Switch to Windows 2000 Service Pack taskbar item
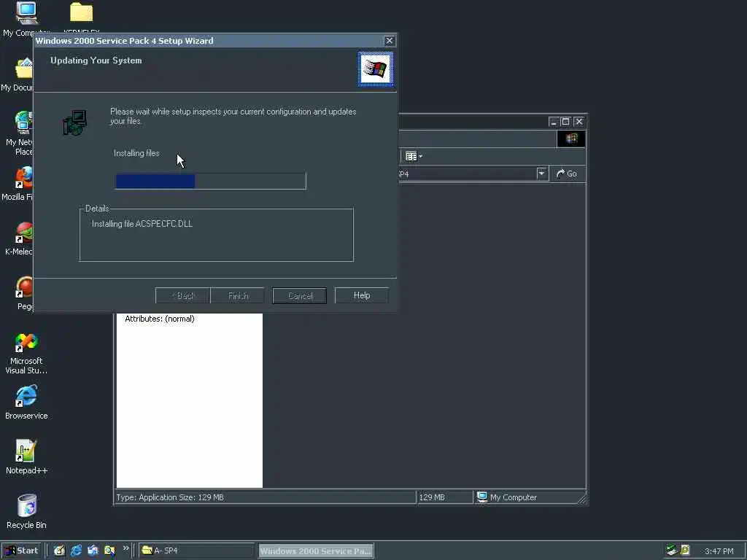Screen dimensions: 747x560 tap(316, 551)
